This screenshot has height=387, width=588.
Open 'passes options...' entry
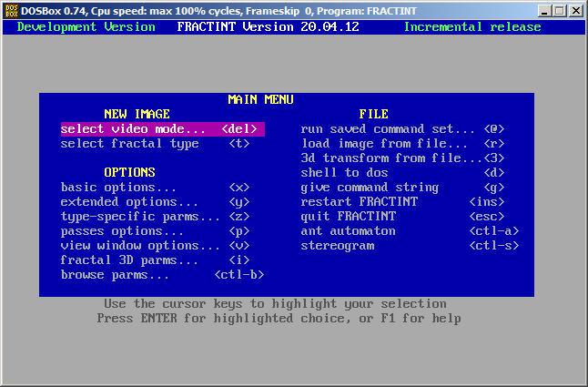coord(155,231)
